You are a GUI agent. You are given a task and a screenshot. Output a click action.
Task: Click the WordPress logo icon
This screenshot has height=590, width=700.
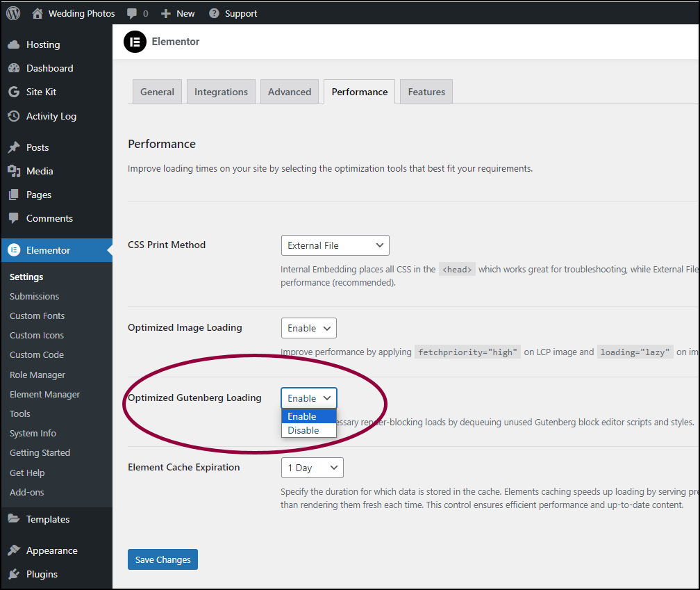tap(13, 13)
